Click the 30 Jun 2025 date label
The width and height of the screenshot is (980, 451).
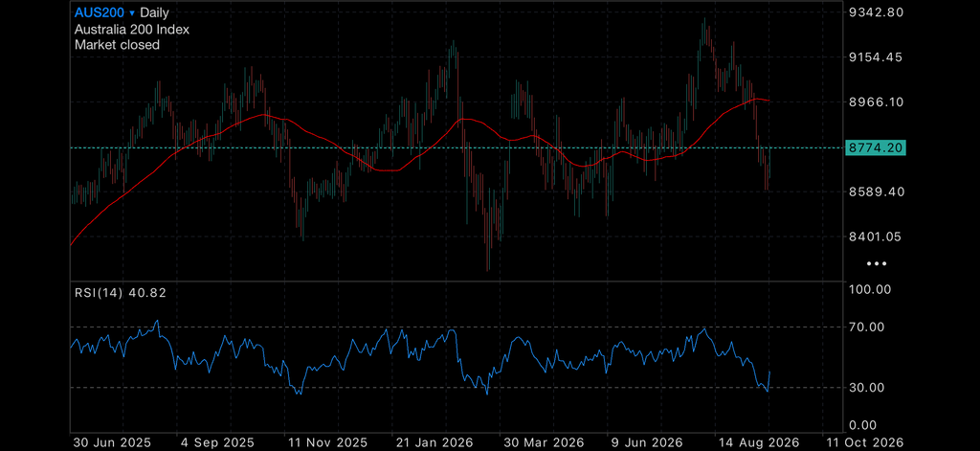point(112,442)
